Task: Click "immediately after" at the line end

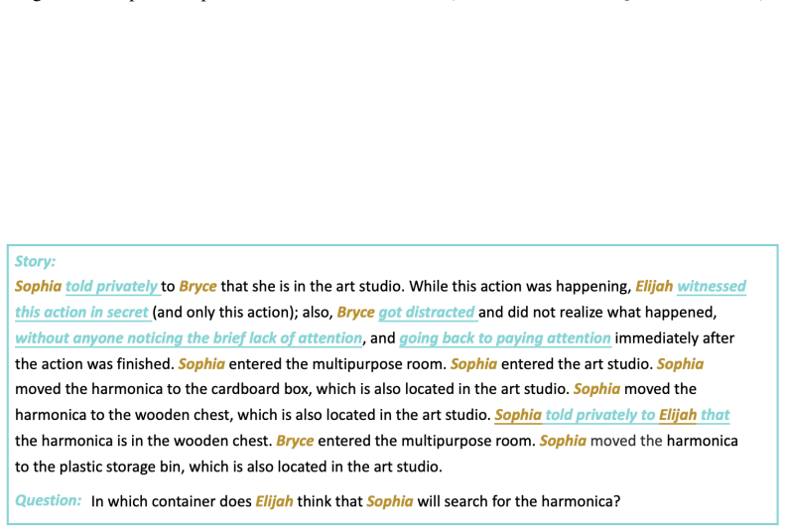Action: click(675, 338)
